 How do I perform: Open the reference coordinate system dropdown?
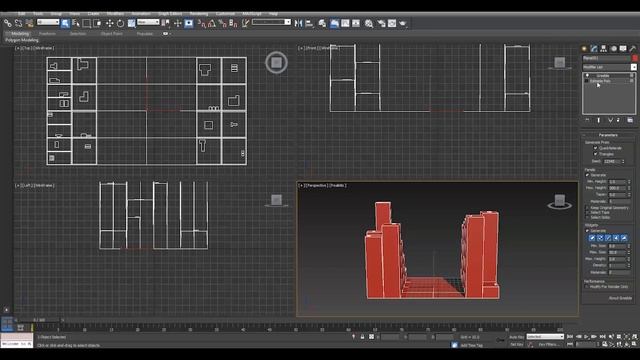pos(148,22)
